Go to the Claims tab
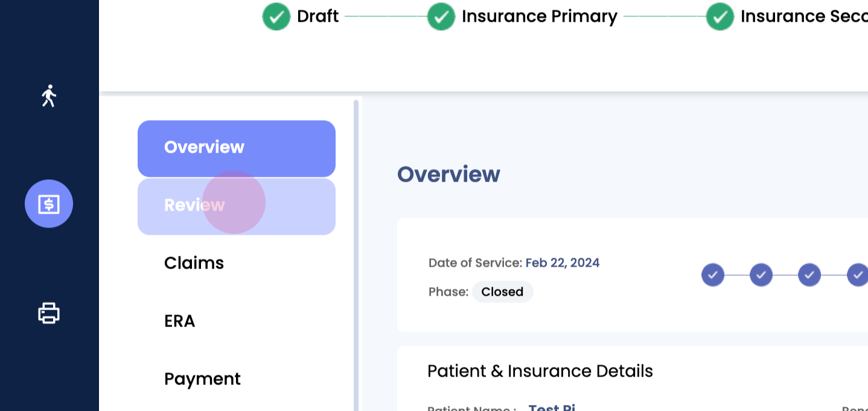The image size is (868, 411). pos(194,263)
